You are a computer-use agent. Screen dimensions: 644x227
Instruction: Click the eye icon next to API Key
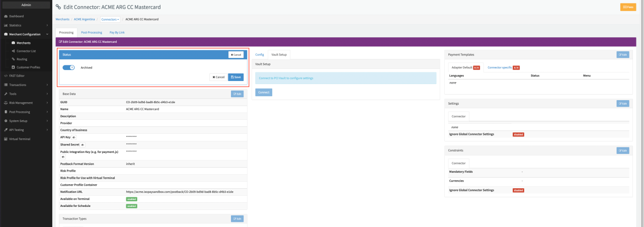[x=74, y=137]
